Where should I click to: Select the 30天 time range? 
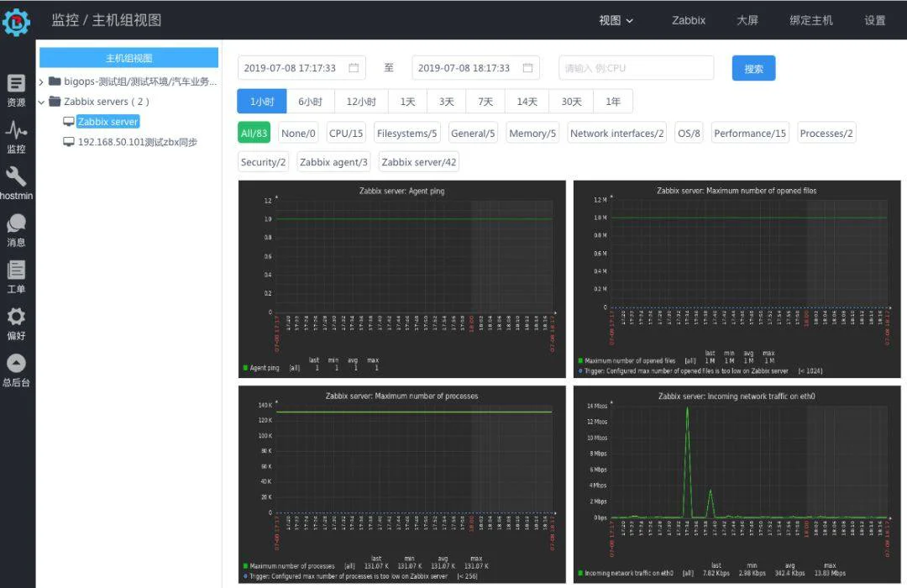click(571, 102)
